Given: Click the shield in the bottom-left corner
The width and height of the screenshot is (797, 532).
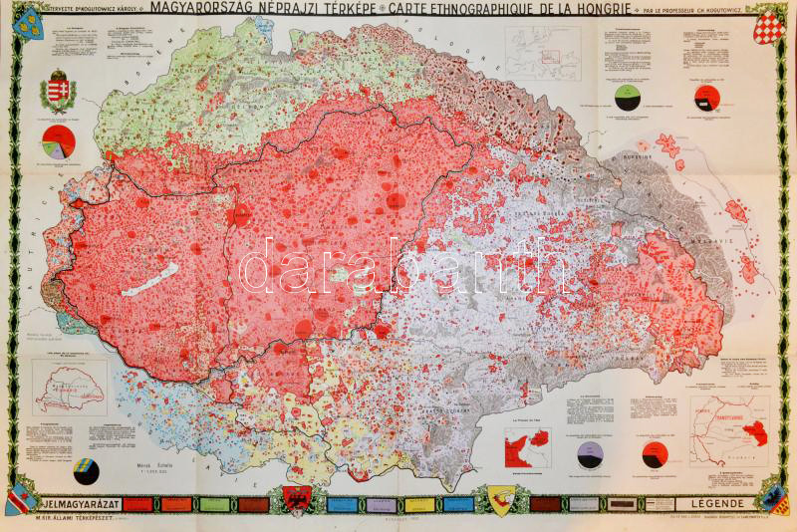Looking at the screenshot, I should click(x=24, y=501).
